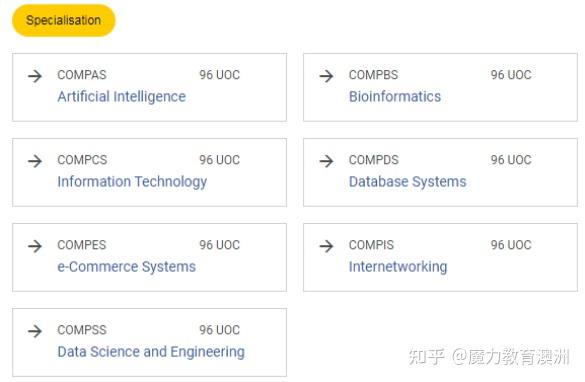585x382 pixels.
Task: Open the e-Commerce Systems link
Action: (126, 267)
